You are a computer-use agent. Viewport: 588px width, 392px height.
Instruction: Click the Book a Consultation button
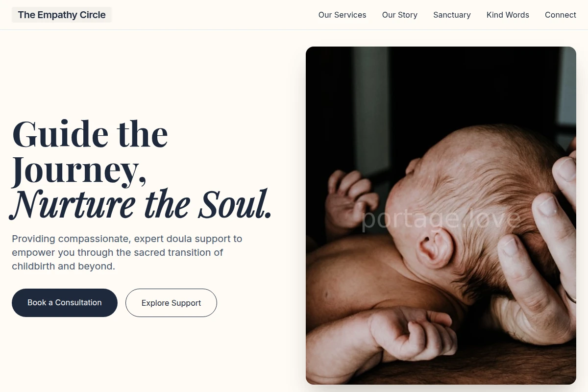click(x=65, y=303)
